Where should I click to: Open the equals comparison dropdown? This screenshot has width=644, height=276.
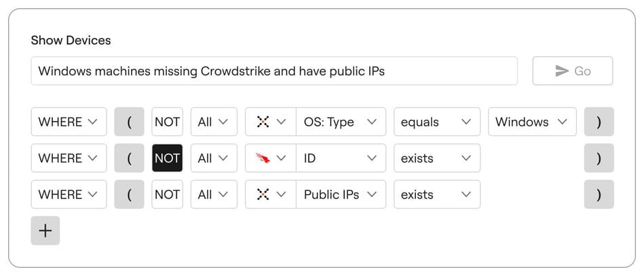(436, 122)
